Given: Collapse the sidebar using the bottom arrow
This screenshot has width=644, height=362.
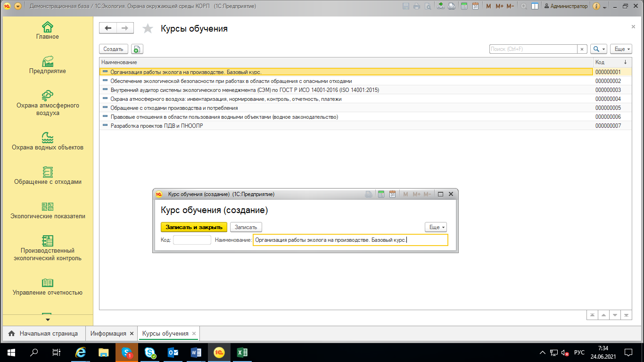Looking at the screenshot, I should click(x=47, y=319).
